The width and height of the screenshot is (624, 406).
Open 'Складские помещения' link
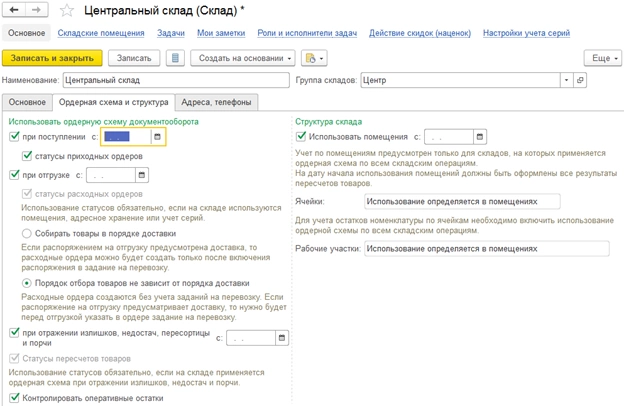point(101,33)
